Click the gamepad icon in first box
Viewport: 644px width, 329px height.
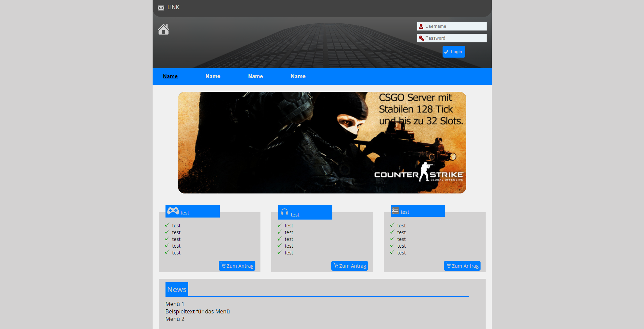point(173,211)
